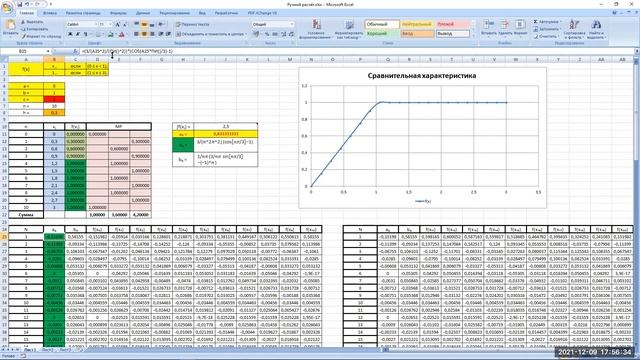Open the Разработчик ribbon tab
Viewport: 640px width, 360px height.
point(227,13)
